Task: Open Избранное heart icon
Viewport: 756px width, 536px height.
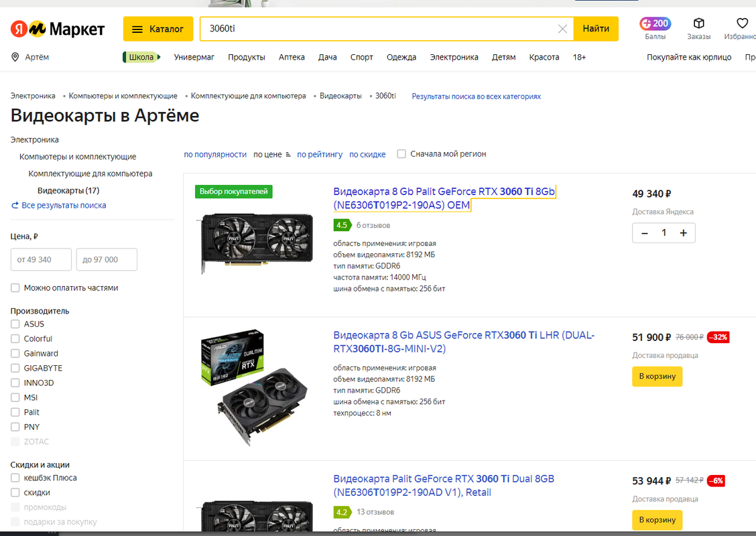Action: [743, 23]
